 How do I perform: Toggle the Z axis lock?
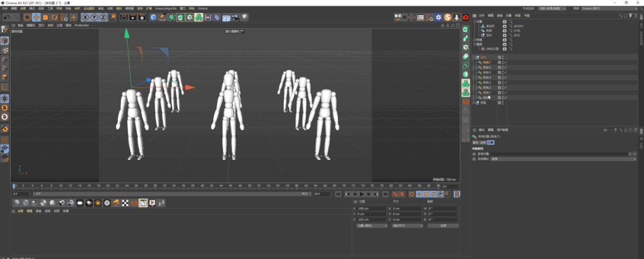103,17
